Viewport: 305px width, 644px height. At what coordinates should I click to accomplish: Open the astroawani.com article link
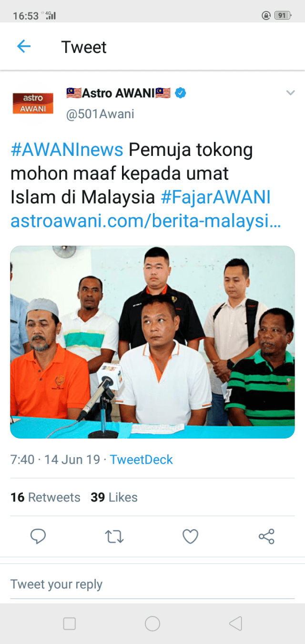(145, 220)
